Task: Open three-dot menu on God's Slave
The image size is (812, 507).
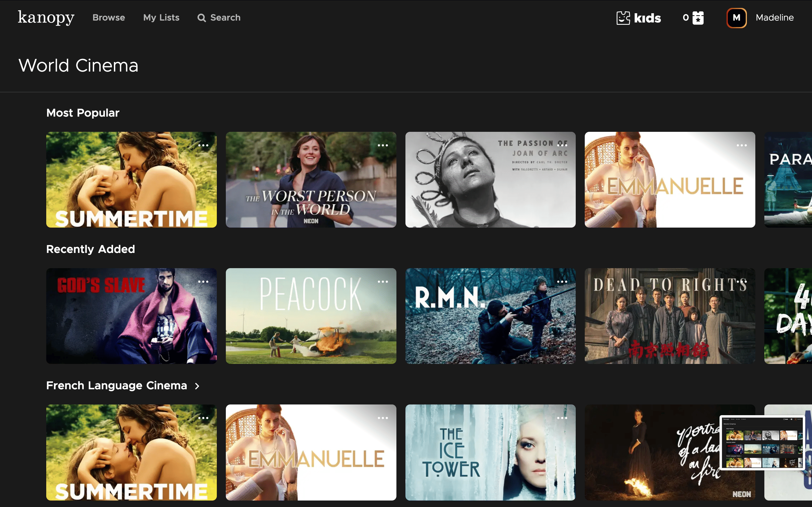Action: click(x=203, y=282)
